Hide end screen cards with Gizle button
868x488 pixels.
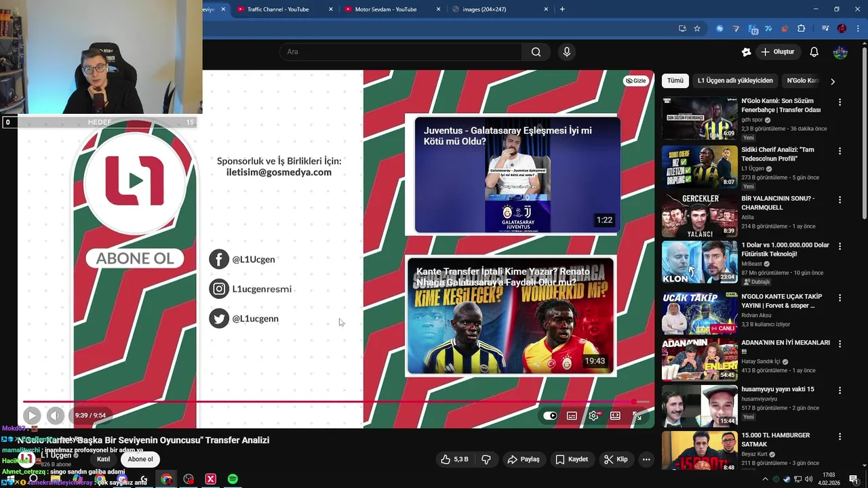[636, 81]
